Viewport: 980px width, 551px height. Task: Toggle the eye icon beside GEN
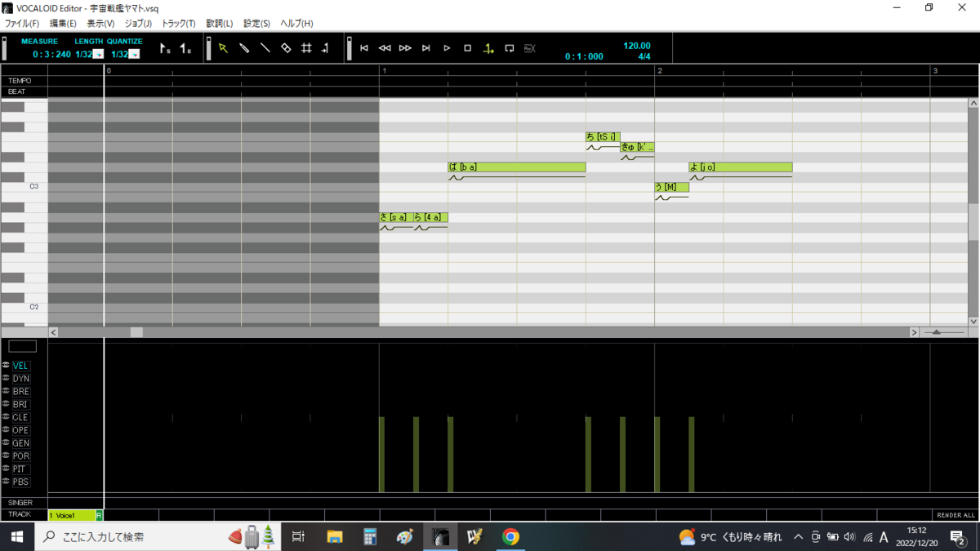(6, 442)
